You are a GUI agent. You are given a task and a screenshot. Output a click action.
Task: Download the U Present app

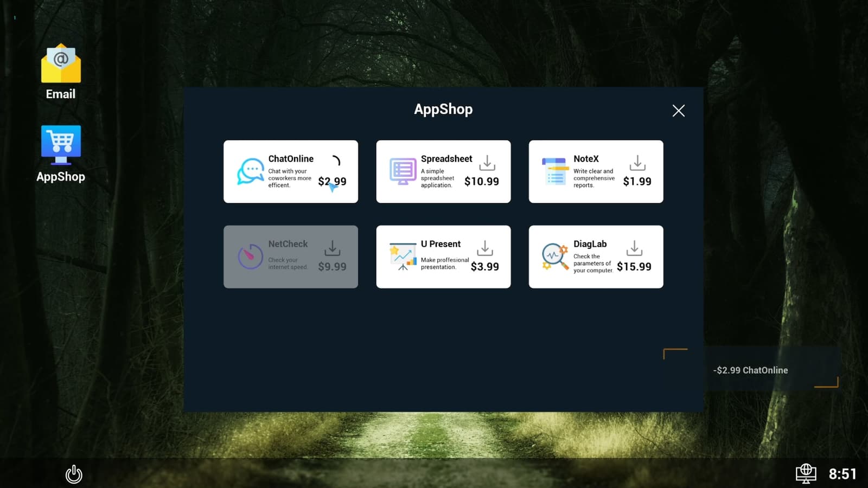(485, 248)
